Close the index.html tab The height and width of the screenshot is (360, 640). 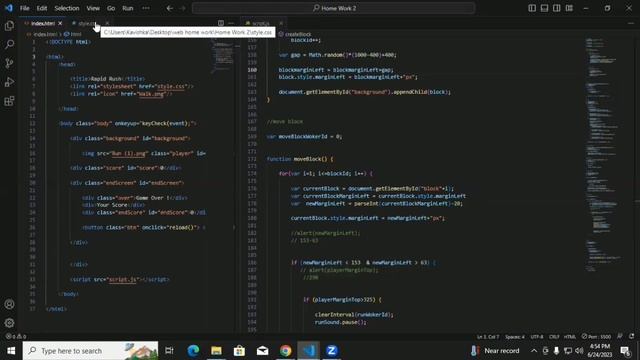(60, 23)
